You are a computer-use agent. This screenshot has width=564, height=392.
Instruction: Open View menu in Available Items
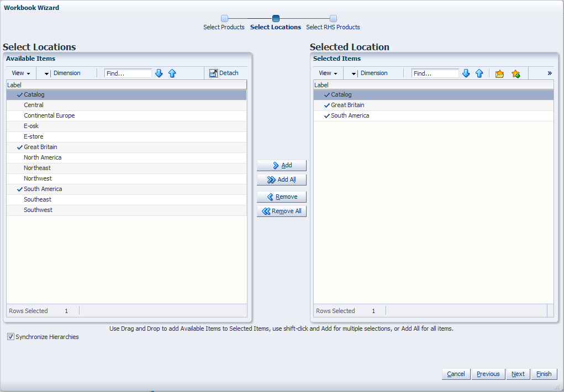coord(21,73)
